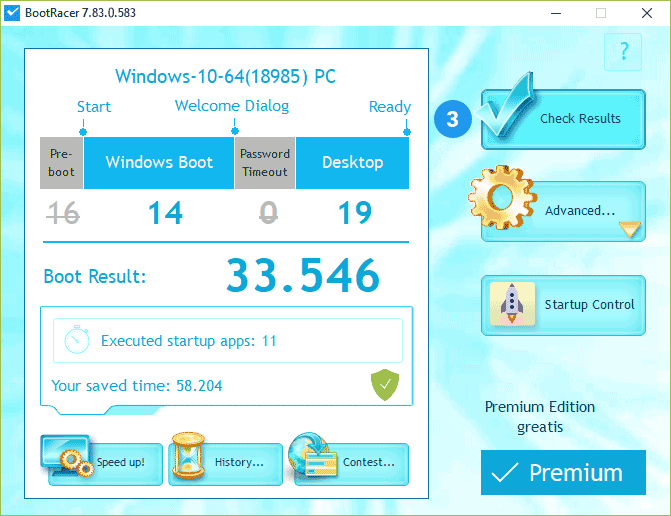
Task: Click the step 3 number badge
Action: pyautogui.click(x=453, y=119)
